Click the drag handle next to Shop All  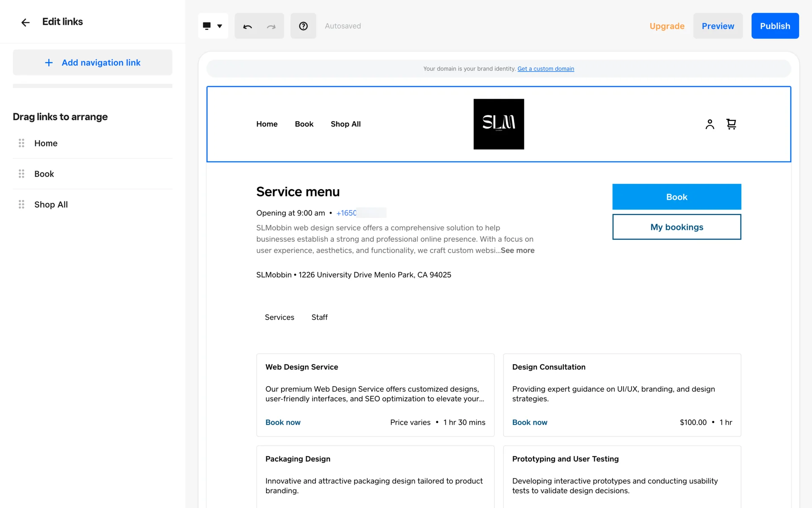[x=22, y=204]
